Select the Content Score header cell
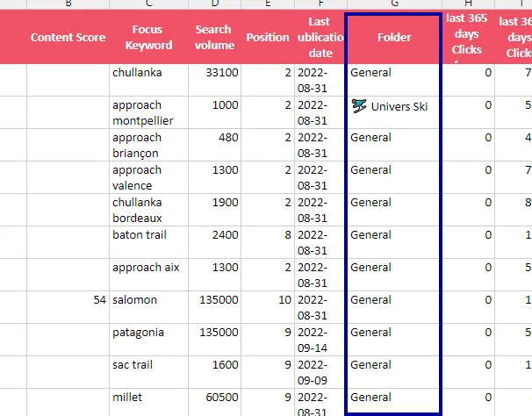The height and width of the screenshot is (416, 532). tap(68, 37)
